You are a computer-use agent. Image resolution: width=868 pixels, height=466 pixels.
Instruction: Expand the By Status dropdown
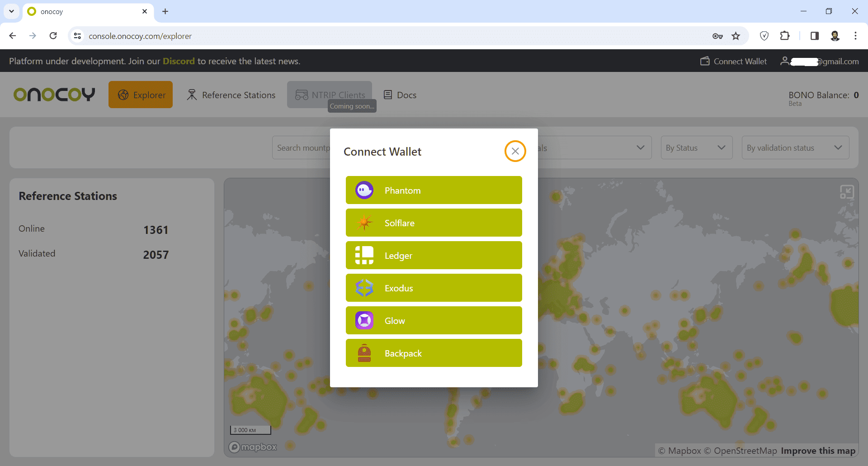point(696,147)
